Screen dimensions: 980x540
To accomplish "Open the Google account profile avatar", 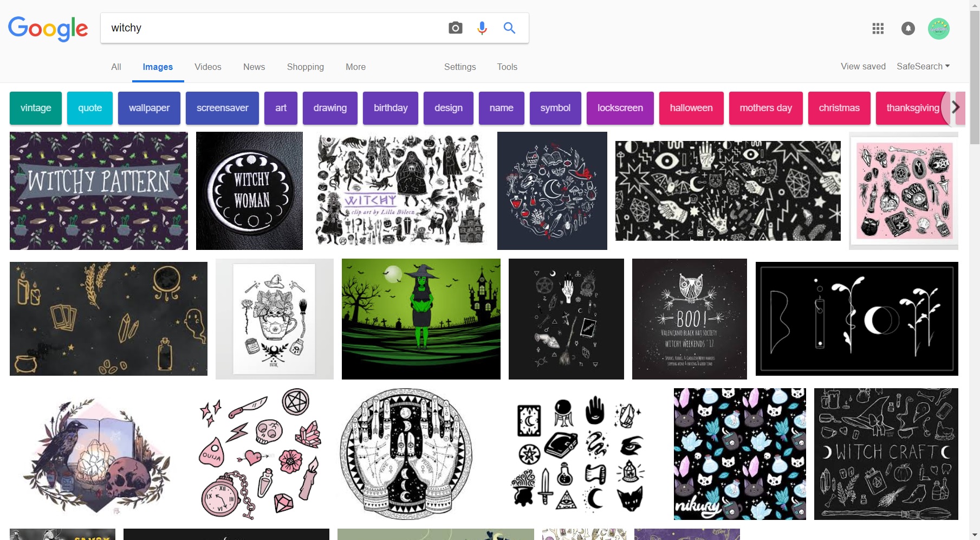I will pyautogui.click(x=938, y=29).
